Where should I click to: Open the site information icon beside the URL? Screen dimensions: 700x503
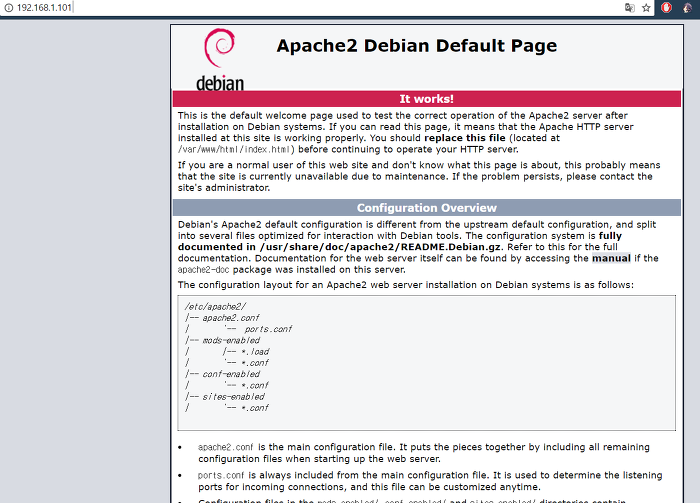8,8
